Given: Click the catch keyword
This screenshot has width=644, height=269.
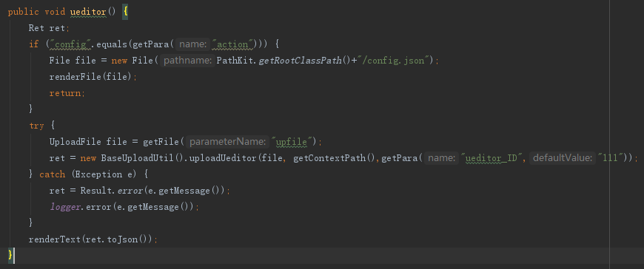Looking at the screenshot, I should coord(52,174).
